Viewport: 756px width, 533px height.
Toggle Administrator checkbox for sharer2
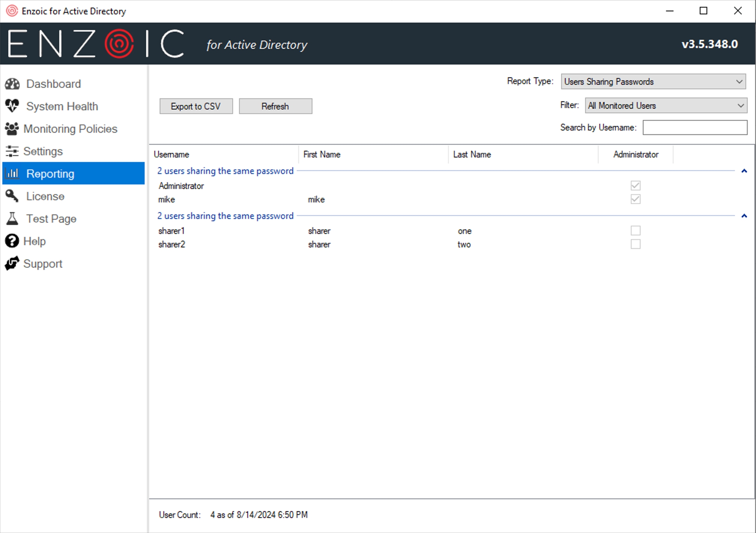635,244
